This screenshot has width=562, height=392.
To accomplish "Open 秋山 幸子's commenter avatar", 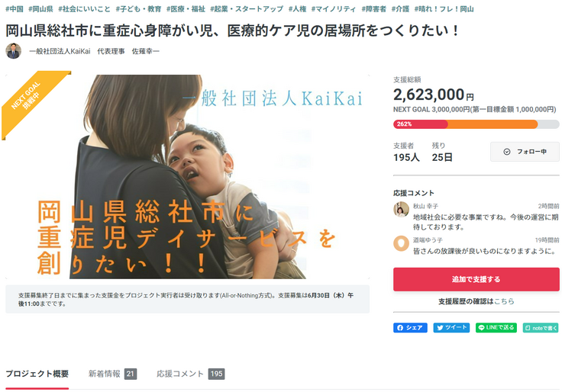I will [x=401, y=209].
